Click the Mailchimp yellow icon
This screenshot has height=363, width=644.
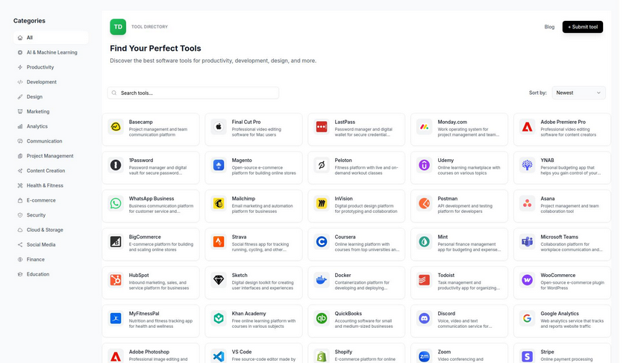(219, 203)
